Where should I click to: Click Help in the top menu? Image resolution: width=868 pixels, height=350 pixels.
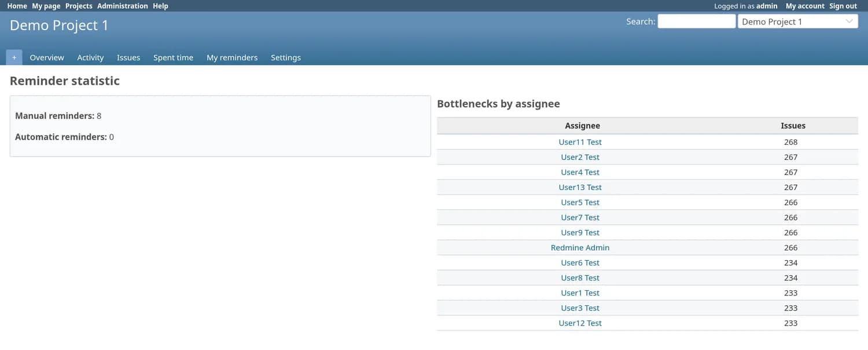[160, 6]
